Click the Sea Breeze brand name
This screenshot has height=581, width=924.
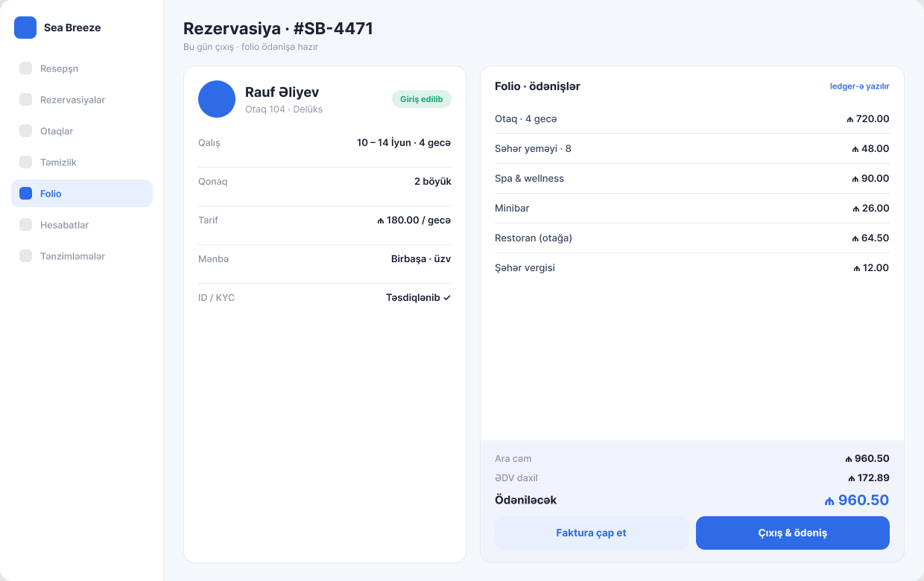click(x=72, y=28)
